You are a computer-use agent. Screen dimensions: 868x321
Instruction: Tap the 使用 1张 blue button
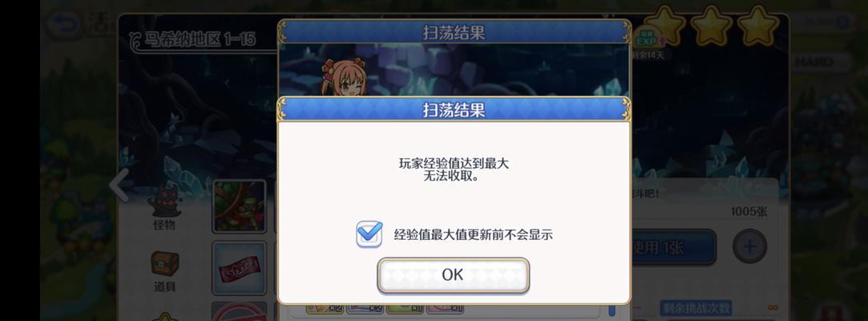(x=673, y=247)
